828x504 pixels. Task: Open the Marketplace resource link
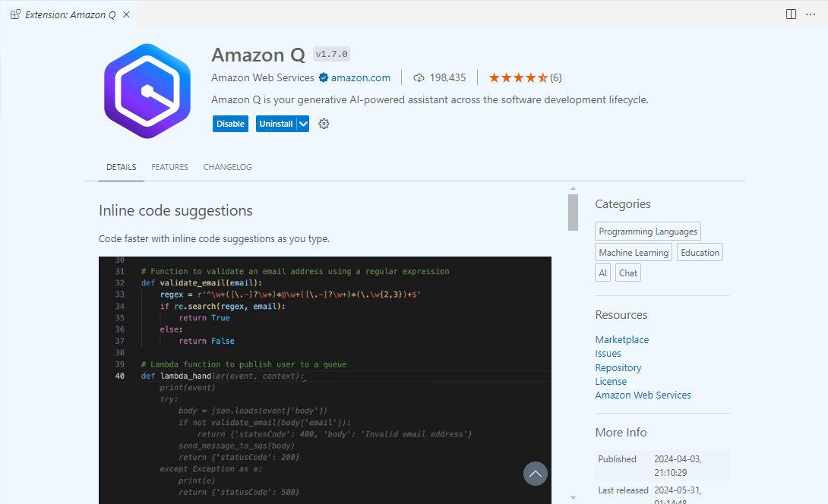(x=622, y=339)
